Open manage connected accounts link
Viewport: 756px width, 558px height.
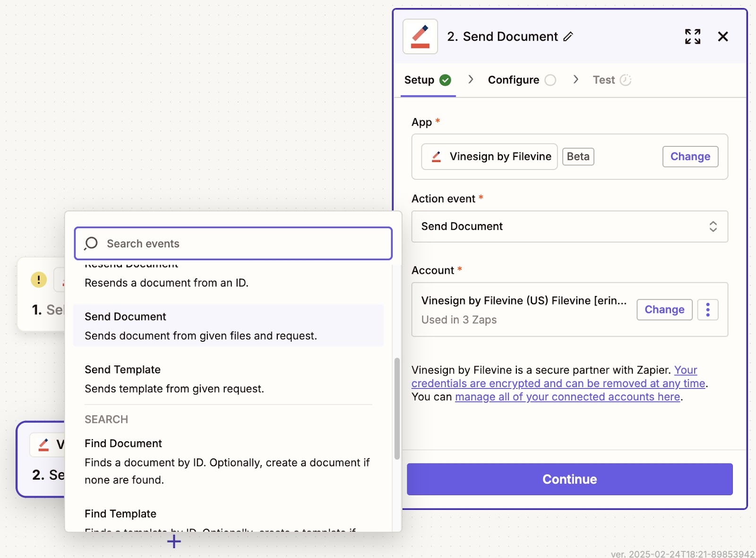coord(567,397)
